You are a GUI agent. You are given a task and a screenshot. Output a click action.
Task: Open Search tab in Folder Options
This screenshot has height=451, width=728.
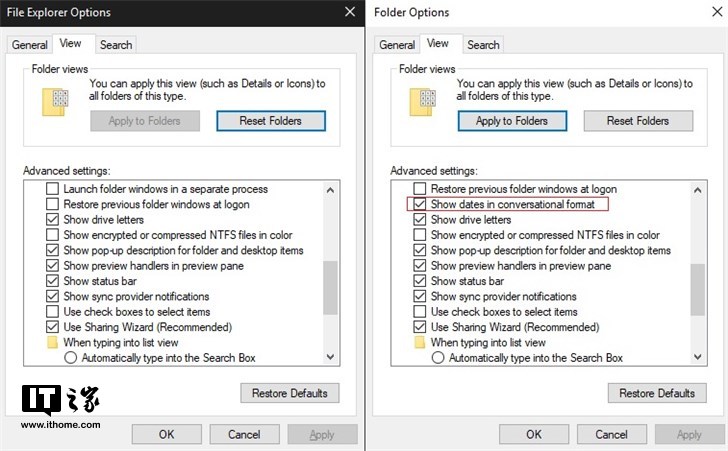click(483, 45)
